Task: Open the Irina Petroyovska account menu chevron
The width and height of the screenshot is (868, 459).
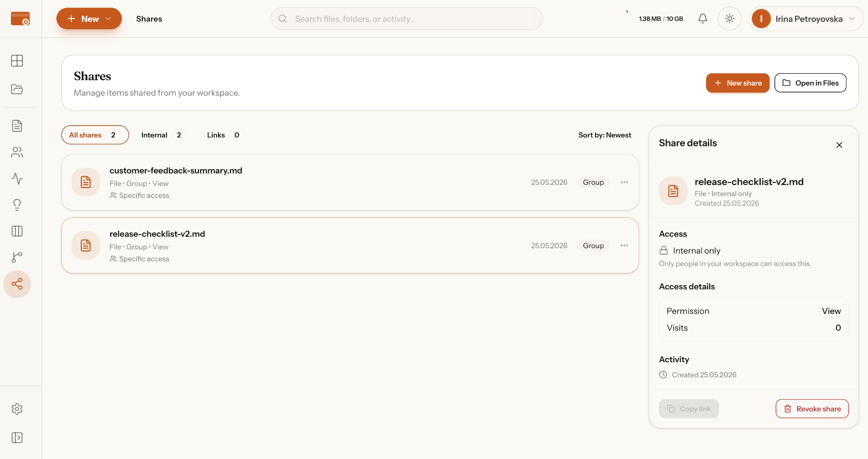Action: [x=852, y=19]
